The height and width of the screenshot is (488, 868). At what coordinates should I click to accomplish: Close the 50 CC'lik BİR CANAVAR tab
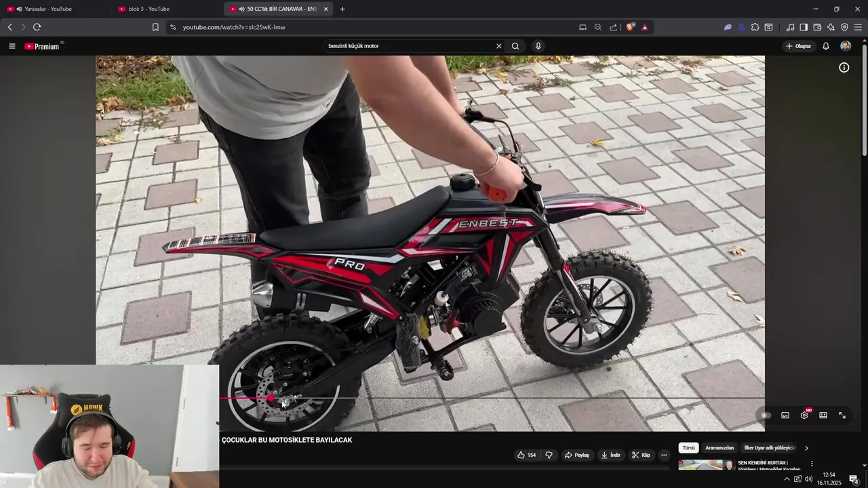point(326,9)
